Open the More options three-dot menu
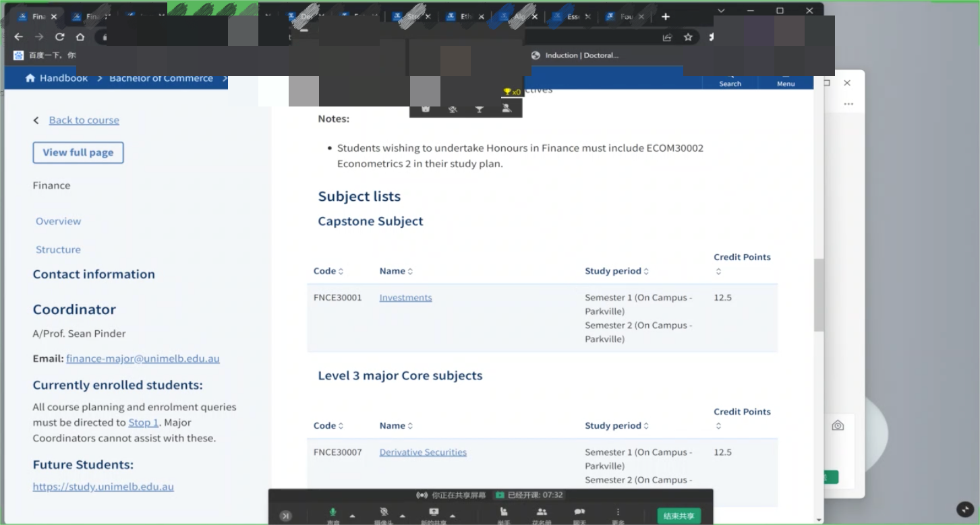 (618, 514)
